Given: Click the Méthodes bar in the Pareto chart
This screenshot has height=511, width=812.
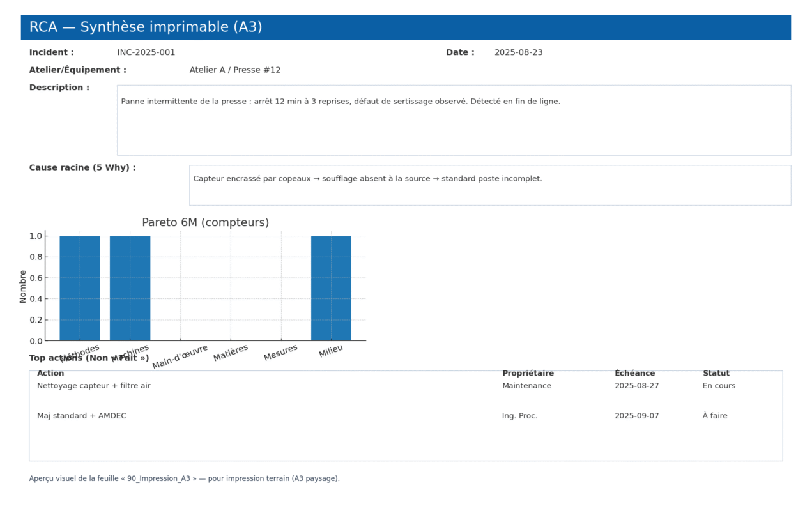Looking at the screenshot, I should [80, 288].
